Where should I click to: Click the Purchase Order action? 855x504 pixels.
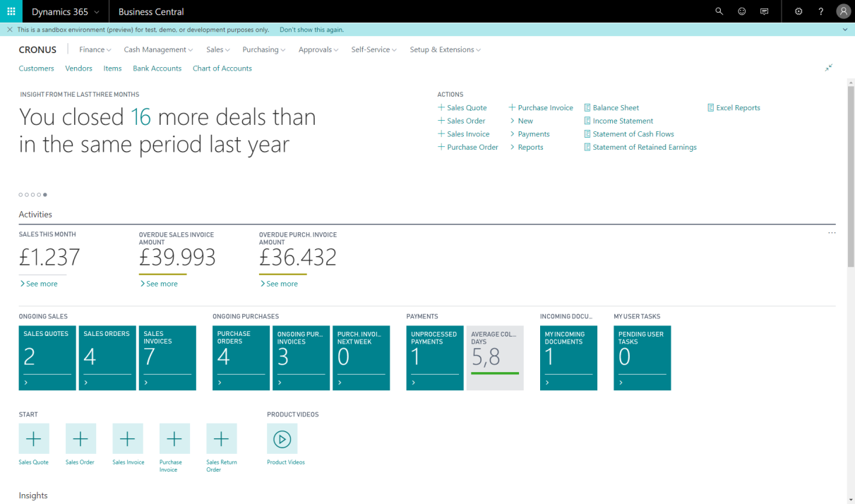click(x=468, y=147)
